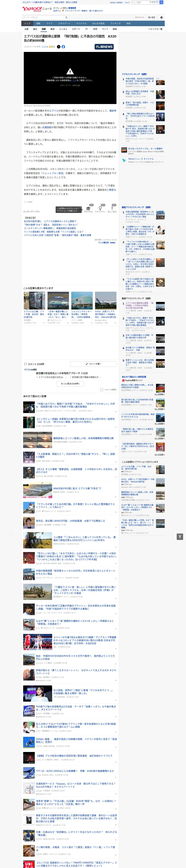
Task: Open the エキスパート navigation tab
Action: tap(64, 24)
